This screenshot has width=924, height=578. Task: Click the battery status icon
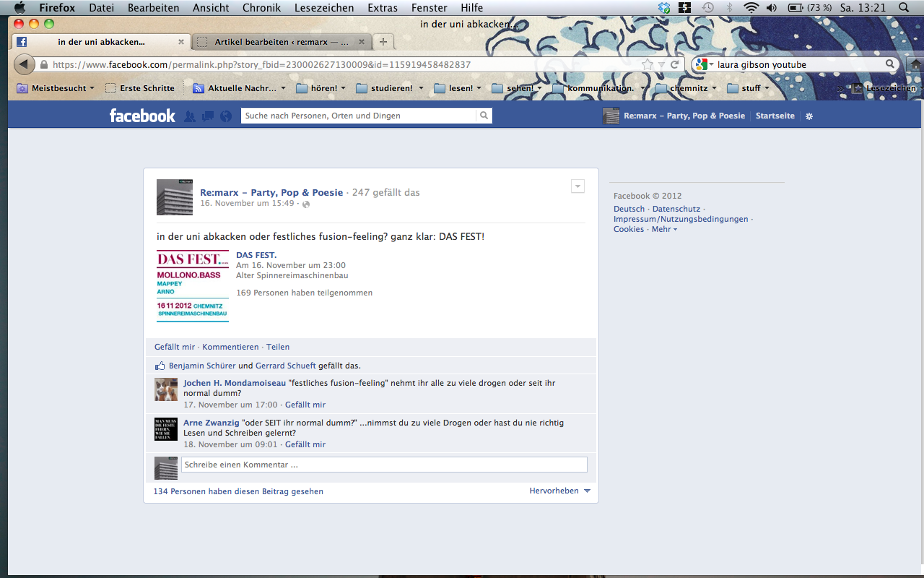(x=796, y=7)
